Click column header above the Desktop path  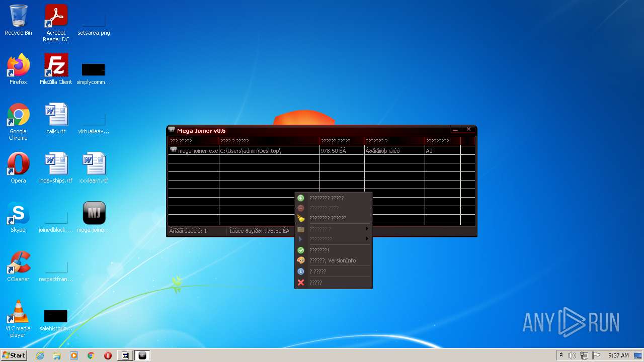coord(269,141)
